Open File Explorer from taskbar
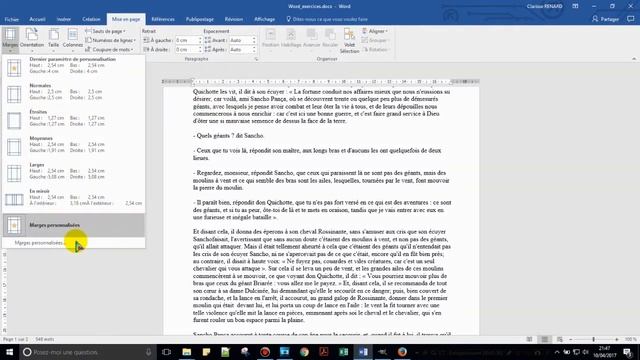 click(187, 352)
